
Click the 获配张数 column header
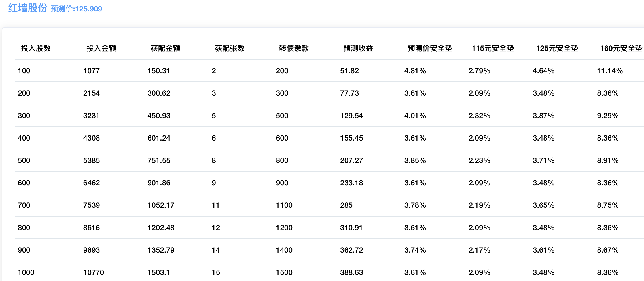point(230,48)
